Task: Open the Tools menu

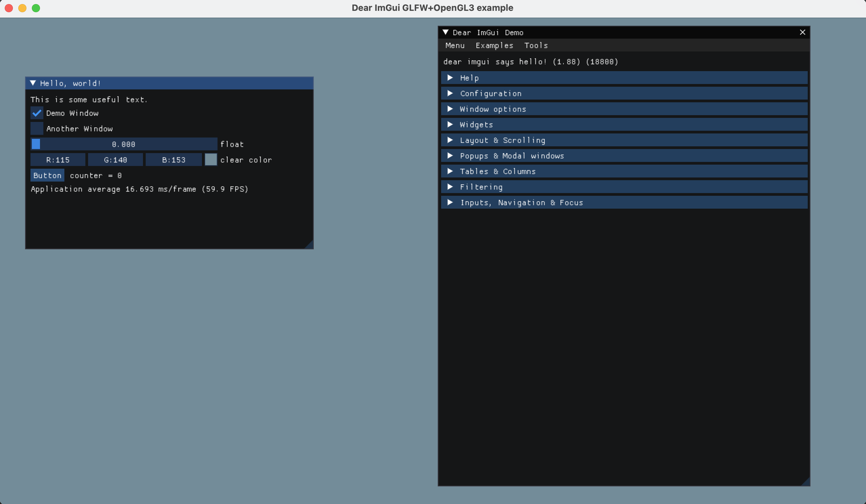Action: tap(536, 45)
